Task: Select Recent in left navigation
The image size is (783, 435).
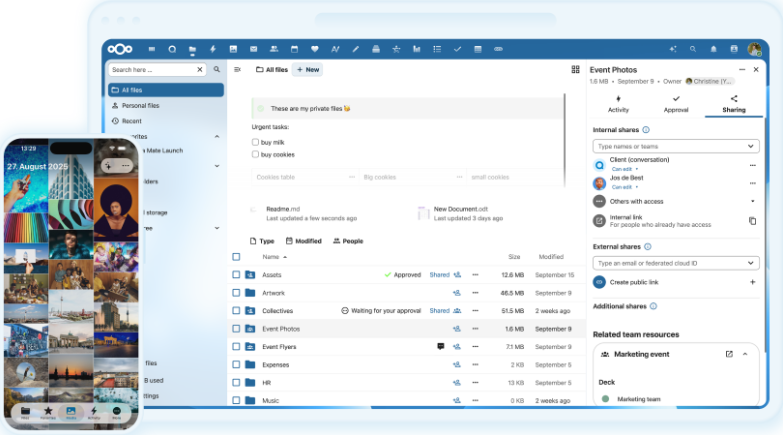Action: [166, 121]
